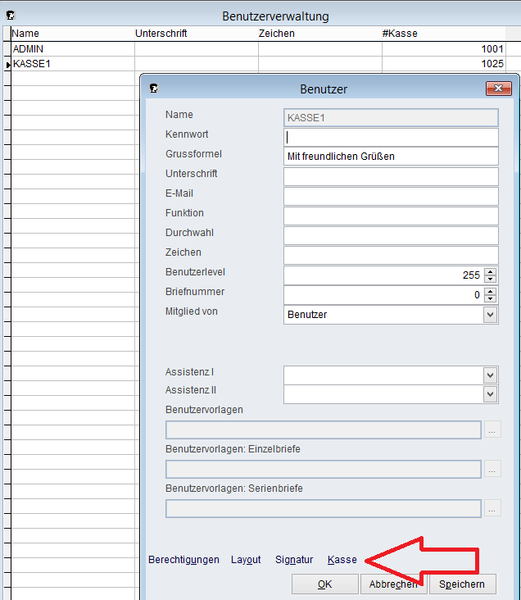Increase Briefnummer with the up arrow

[490, 291]
